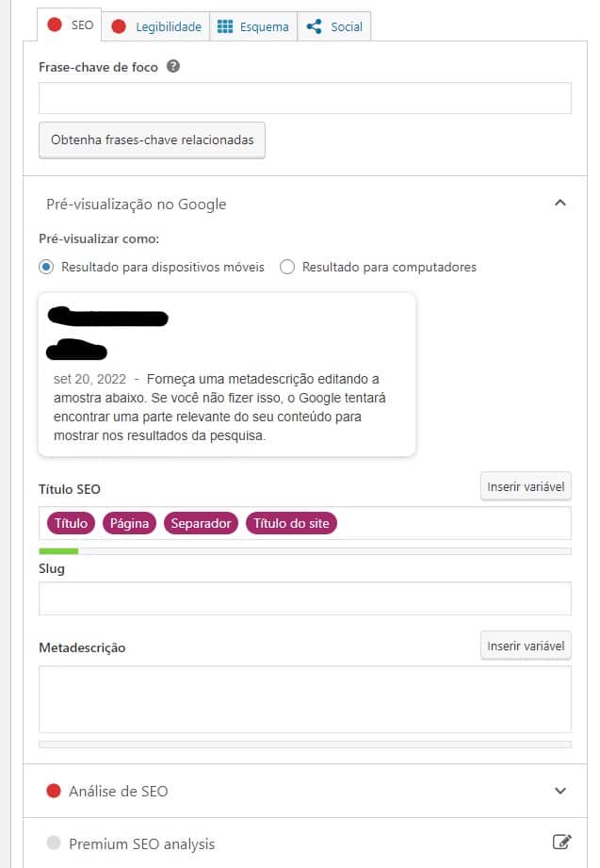
Task: Collapse the Pré-visualização no Google section
Action: (x=560, y=204)
